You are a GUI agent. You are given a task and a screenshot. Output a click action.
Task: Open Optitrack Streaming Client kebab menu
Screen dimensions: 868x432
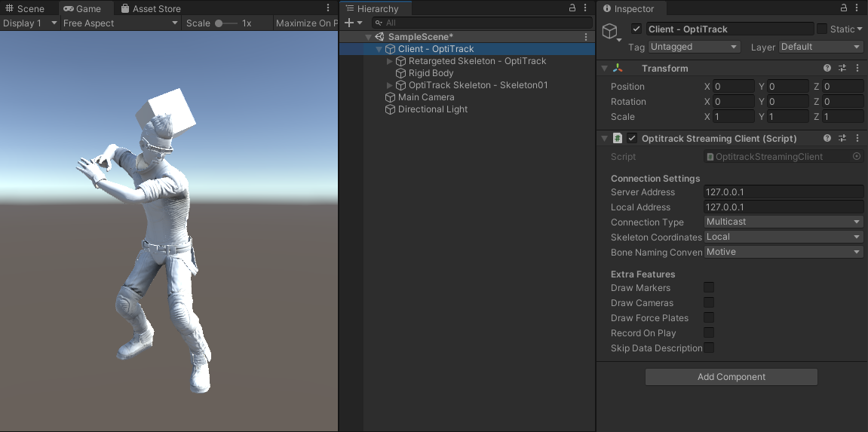857,139
